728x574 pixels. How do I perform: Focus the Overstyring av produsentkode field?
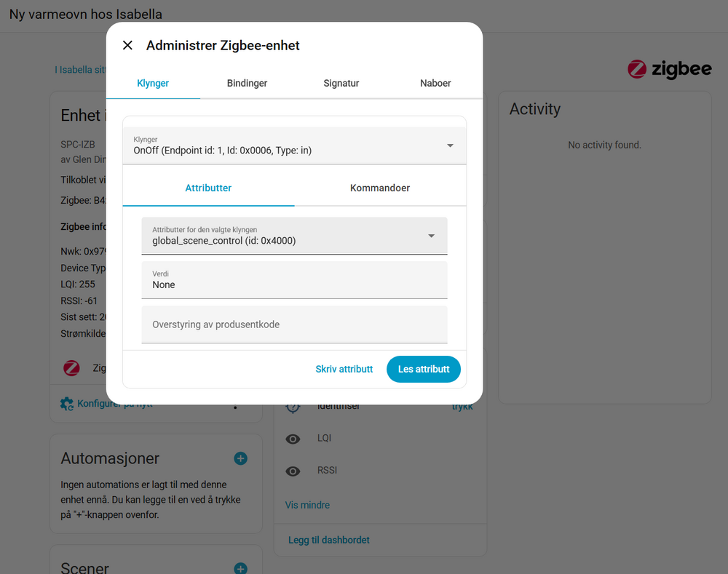294,324
